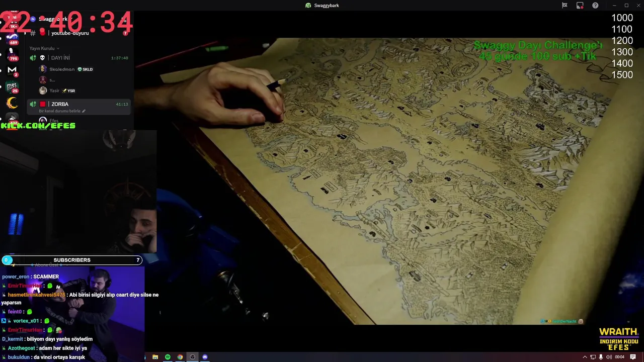The width and height of the screenshot is (644, 362).
Task: Open Yasir's avatar
Action: coord(43,90)
